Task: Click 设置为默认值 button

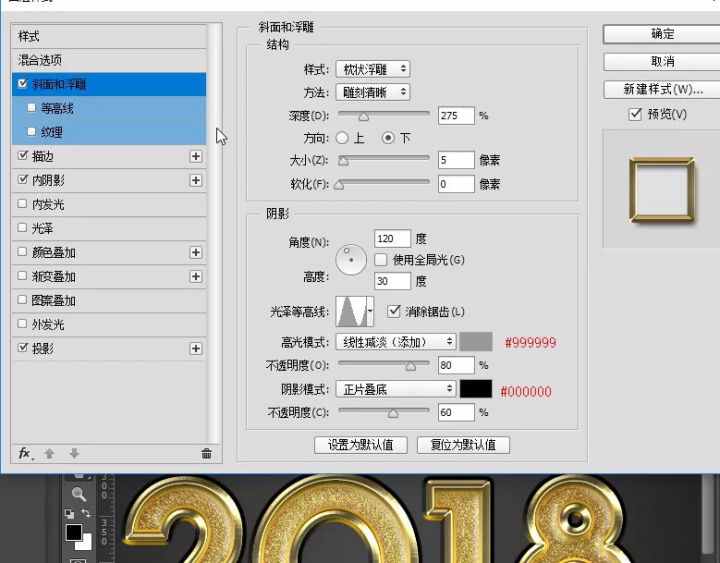Action: 360,445
